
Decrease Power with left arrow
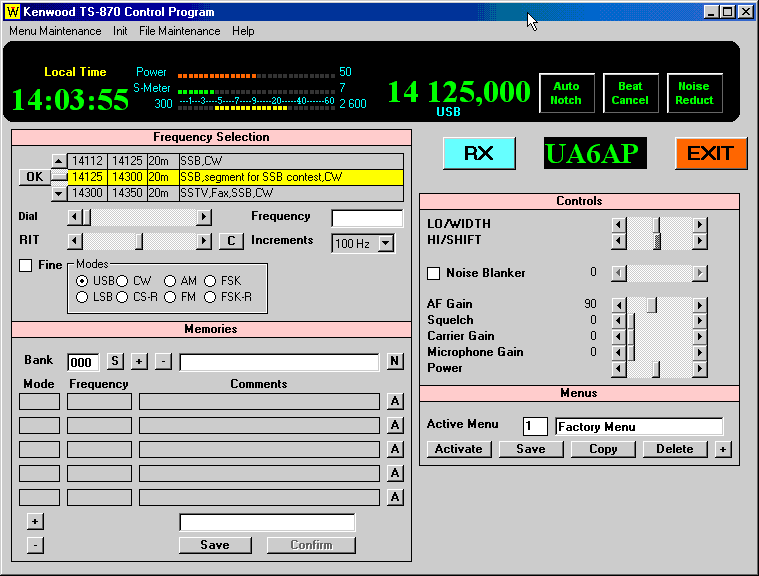click(618, 369)
